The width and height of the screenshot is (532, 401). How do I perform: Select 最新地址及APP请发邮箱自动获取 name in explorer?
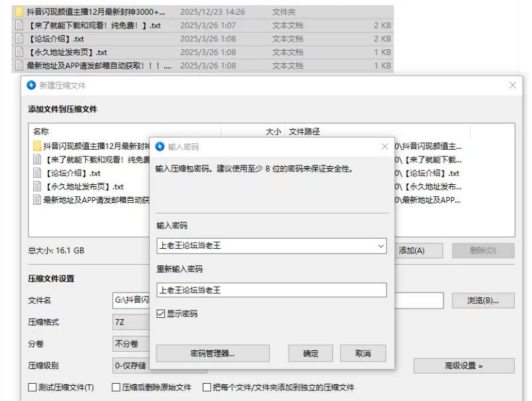(x=99, y=65)
